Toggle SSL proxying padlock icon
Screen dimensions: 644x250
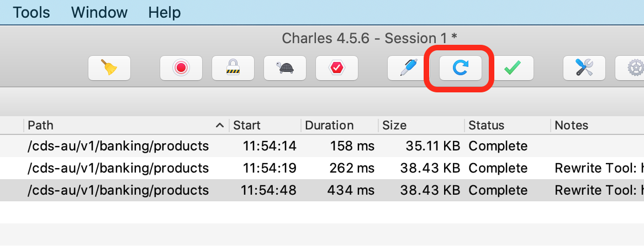click(x=233, y=68)
